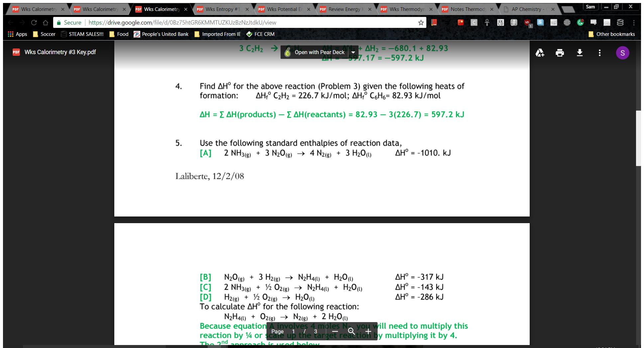Open the stacked discs database extension

click(x=620, y=22)
